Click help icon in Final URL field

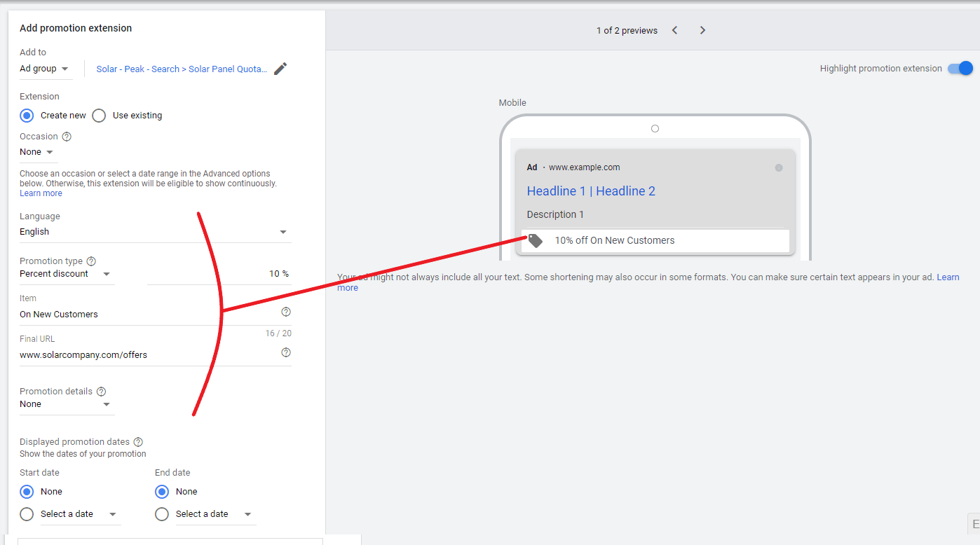[286, 352]
